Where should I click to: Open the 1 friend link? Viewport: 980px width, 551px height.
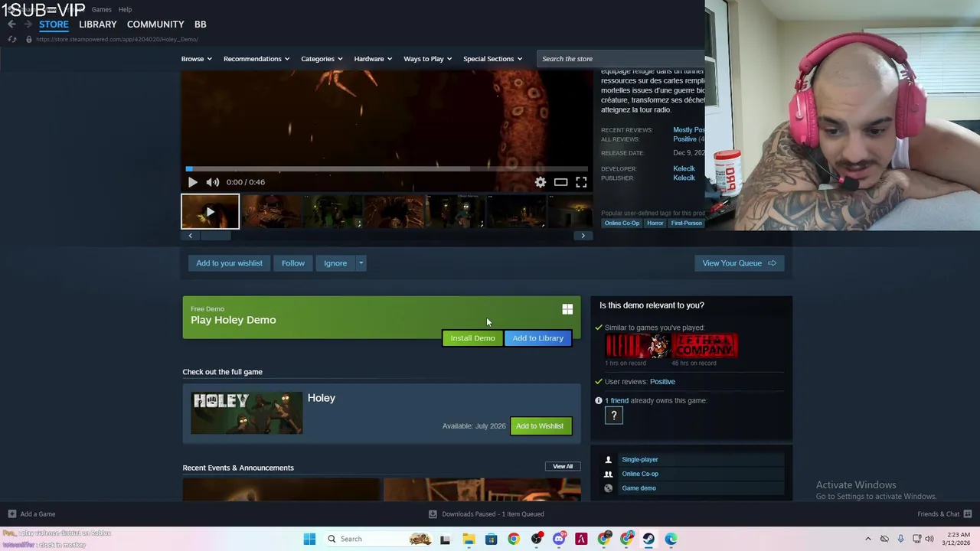(616, 400)
